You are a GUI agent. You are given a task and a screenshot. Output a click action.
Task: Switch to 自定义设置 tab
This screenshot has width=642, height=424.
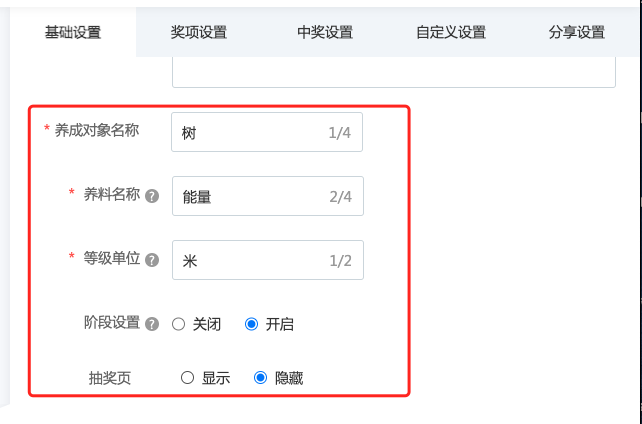click(x=451, y=32)
